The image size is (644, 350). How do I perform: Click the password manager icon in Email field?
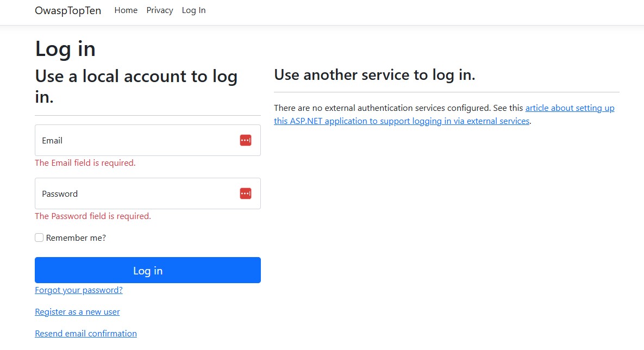(x=246, y=140)
